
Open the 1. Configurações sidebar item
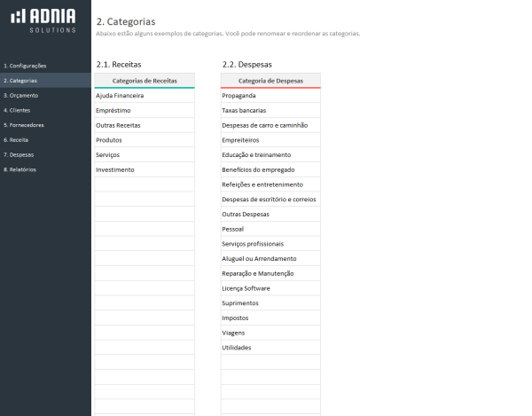click(x=25, y=66)
